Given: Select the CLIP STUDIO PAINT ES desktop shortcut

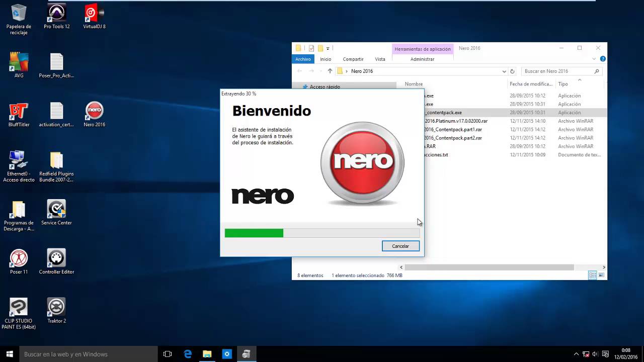Looking at the screenshot, I should 19,314.
